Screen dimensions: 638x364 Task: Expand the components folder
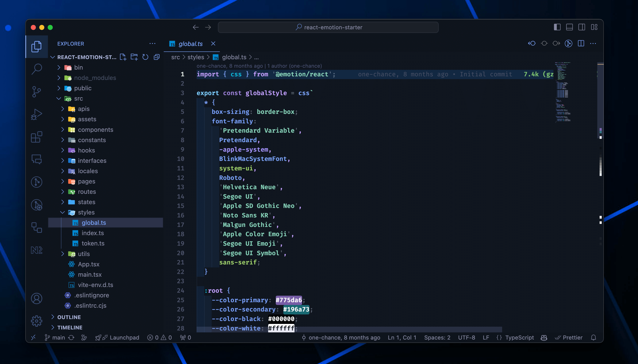point(95,129)
